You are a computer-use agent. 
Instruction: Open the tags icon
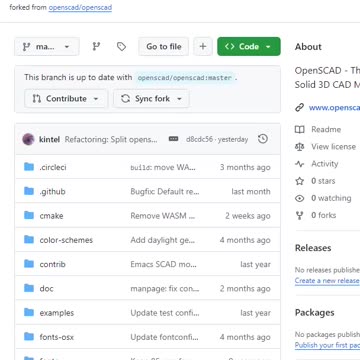pyautogui.click(x=122, y=47)
